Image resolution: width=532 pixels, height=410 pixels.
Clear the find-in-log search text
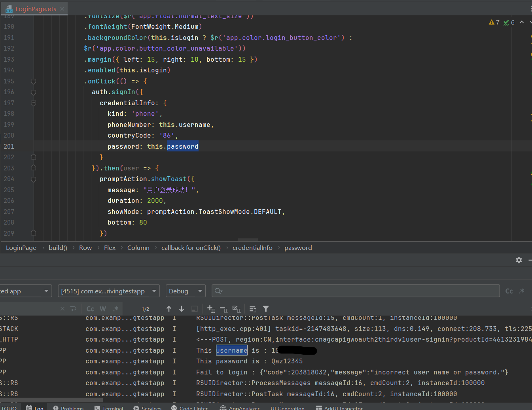click(62, 309)
